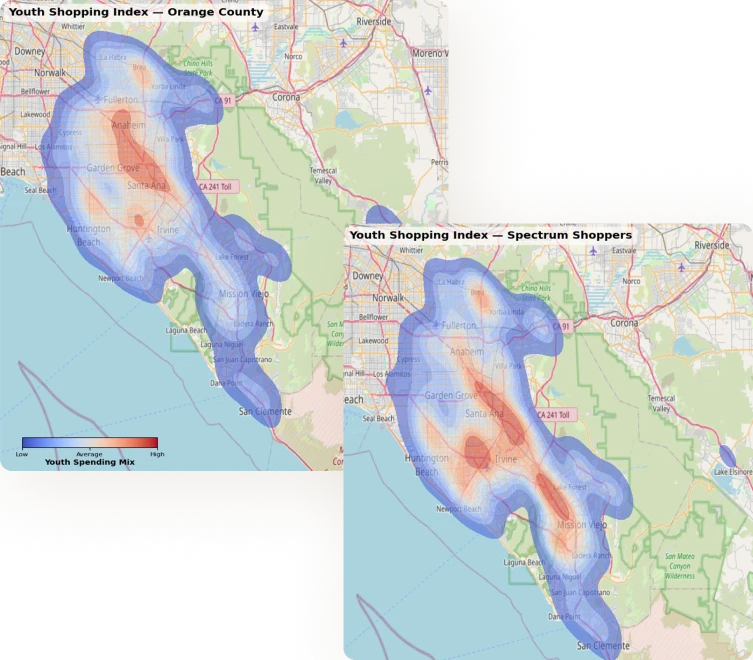Click the Whittier label in Spectrum Shoppers map

point(411,250)
